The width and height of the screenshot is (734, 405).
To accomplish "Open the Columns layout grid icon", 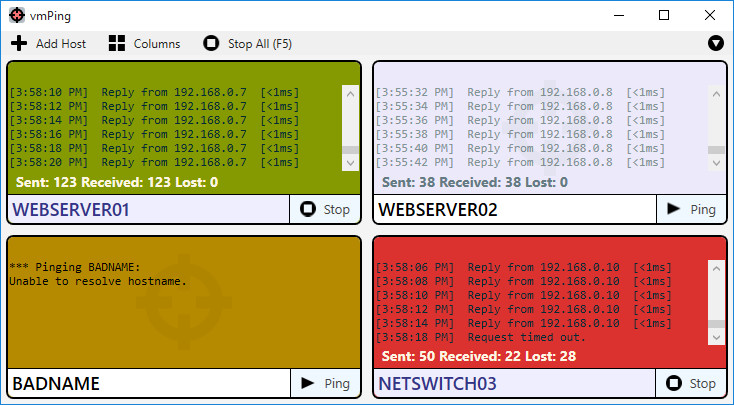I will point(117,44).
